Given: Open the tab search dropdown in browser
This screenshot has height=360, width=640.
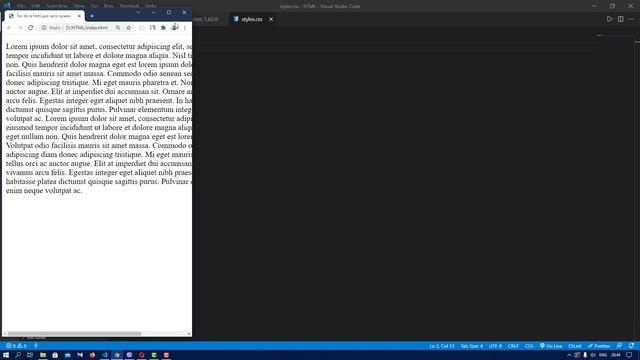Looking at the screenshot, I should click(x=138, y=13).
